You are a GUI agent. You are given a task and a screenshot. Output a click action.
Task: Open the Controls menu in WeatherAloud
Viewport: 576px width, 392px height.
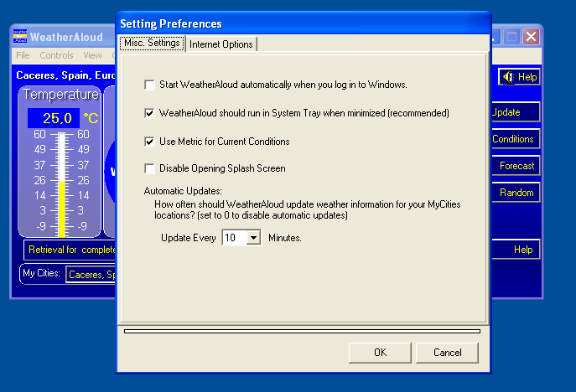coord(56,55)
